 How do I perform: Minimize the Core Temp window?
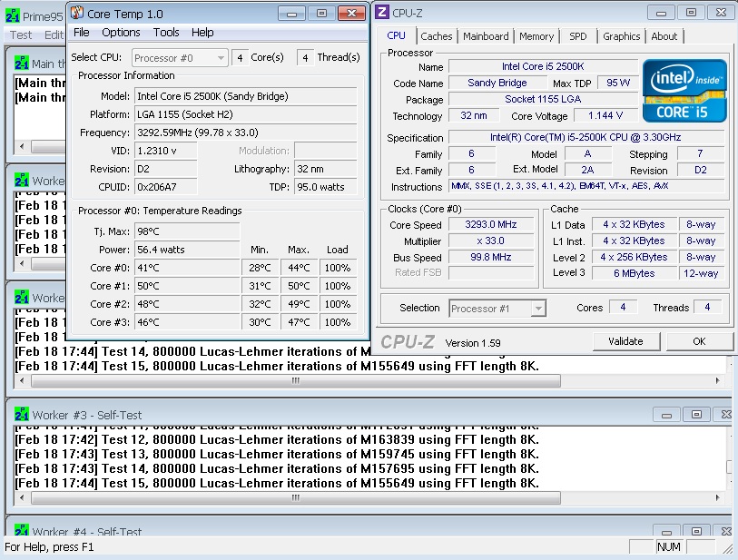click(291, 14)
